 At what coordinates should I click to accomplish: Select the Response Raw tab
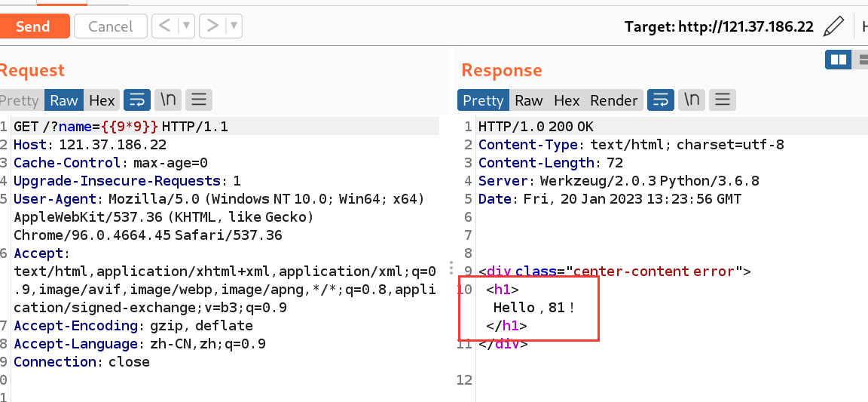click(529, 100)
